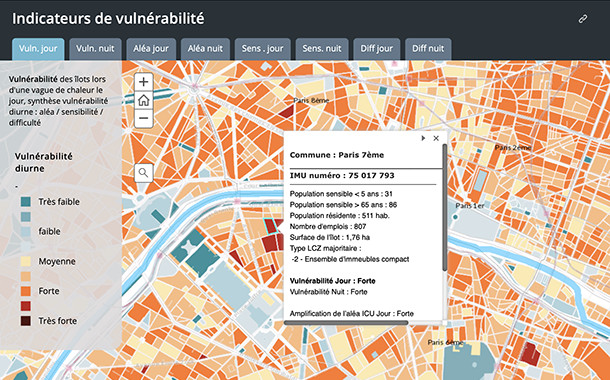Viewport: 610px width, 380px height.
Task: Open the Aléa jour tab
Action: pos(151,49)
